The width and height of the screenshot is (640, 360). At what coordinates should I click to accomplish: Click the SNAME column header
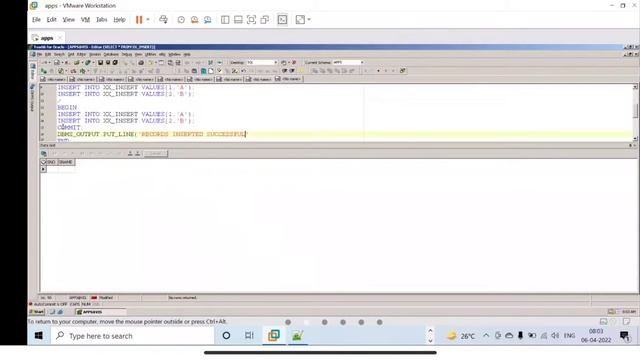66,162
